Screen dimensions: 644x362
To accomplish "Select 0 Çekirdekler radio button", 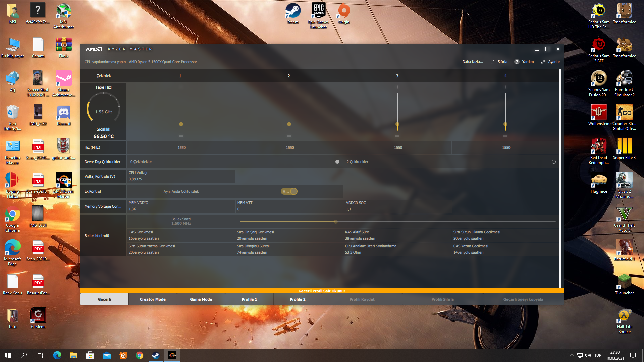I will pyautogui.click(x=337, y=162).
